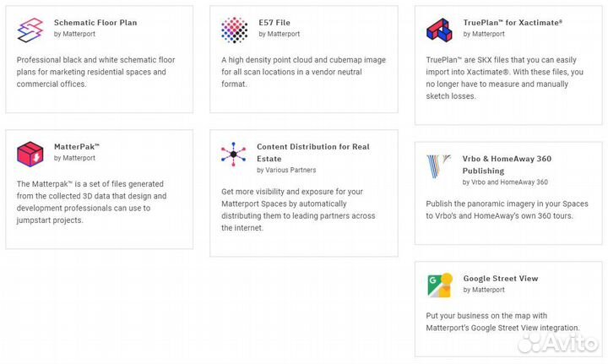
Task: Click the Google Street View description text
Action: pyautogui.click(x=502, y=322)
